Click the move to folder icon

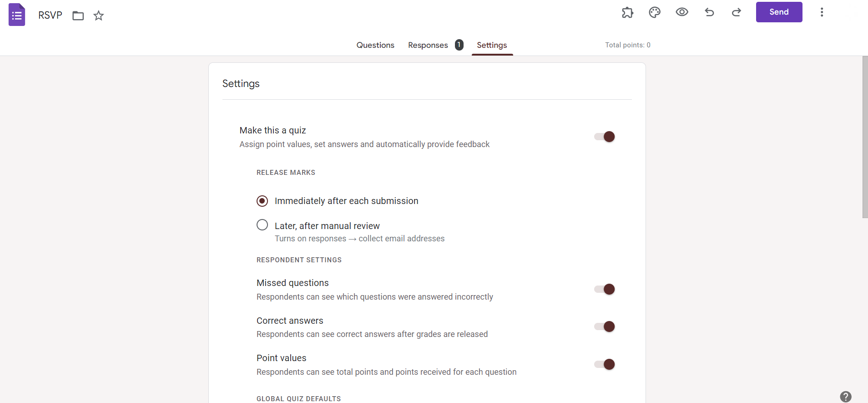tap(78, 16)
